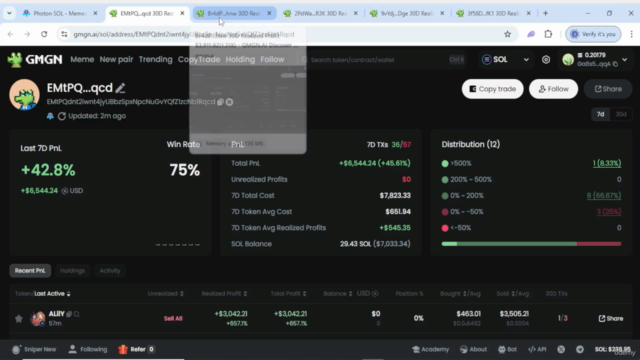Bookmark this page with star icon

507,34
